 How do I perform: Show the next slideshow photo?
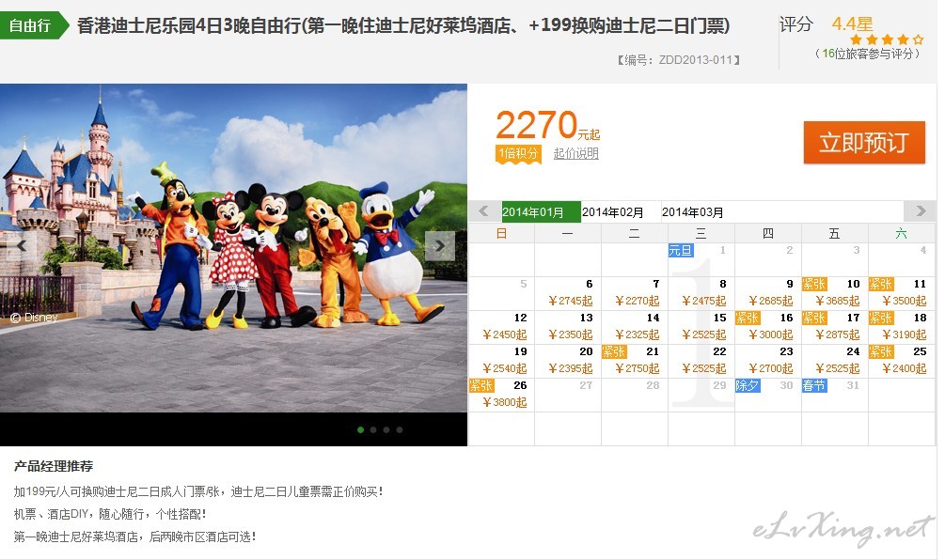tap(440, 245)
